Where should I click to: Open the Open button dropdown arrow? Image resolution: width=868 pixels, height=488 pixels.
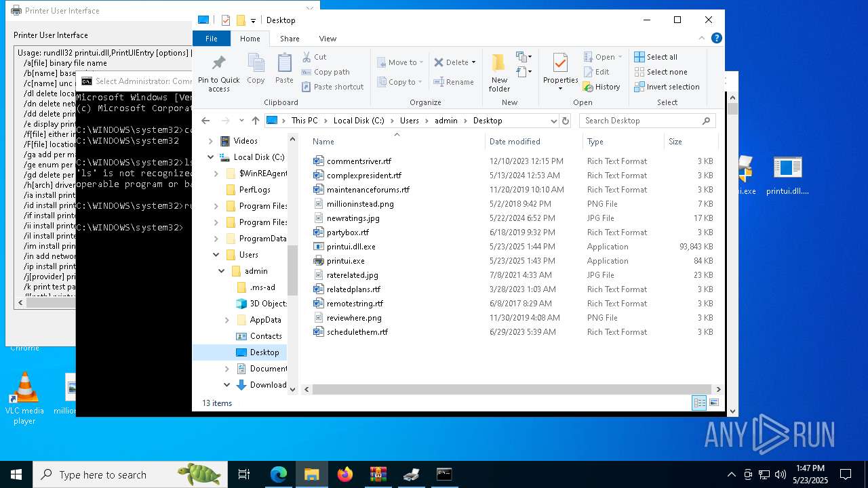click(x=620, y=57)
